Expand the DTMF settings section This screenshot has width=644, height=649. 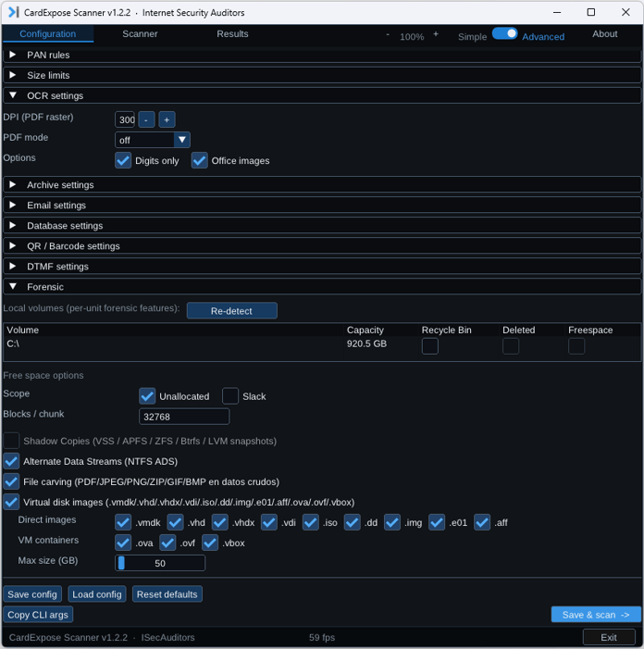(322, 266)
